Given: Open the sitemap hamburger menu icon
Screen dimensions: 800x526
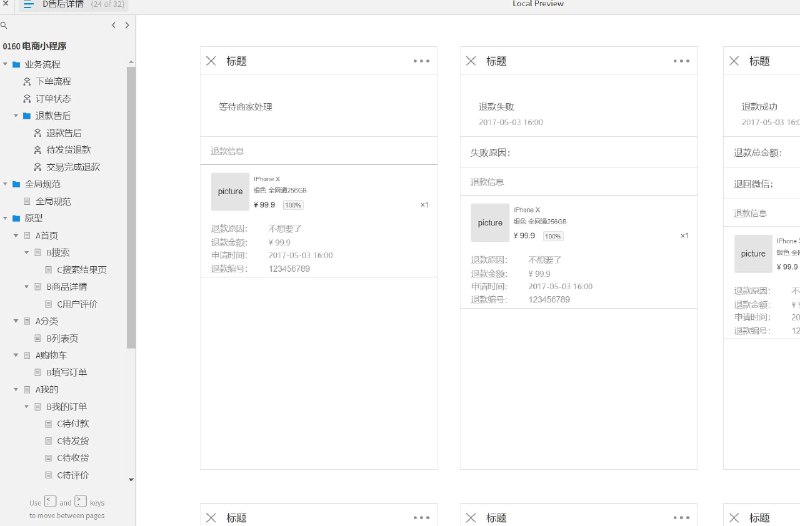Looking at the screenshot, I should [29, 4].
